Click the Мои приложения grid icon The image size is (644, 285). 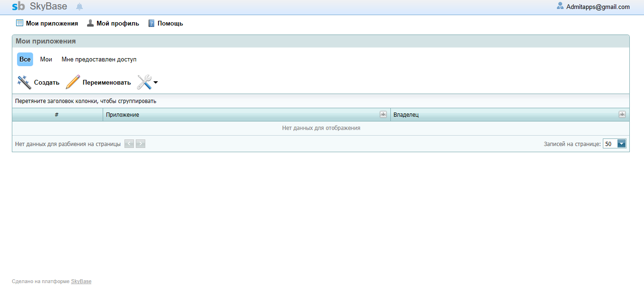pyautogui.click(x=19, y=23)
